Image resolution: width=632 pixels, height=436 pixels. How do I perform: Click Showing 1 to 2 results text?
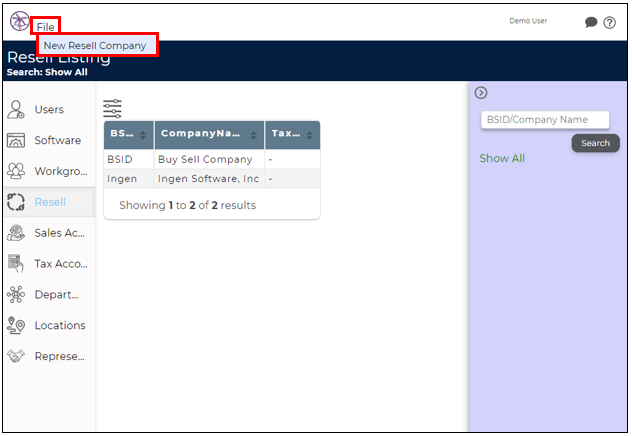click(x=187, y=205)
